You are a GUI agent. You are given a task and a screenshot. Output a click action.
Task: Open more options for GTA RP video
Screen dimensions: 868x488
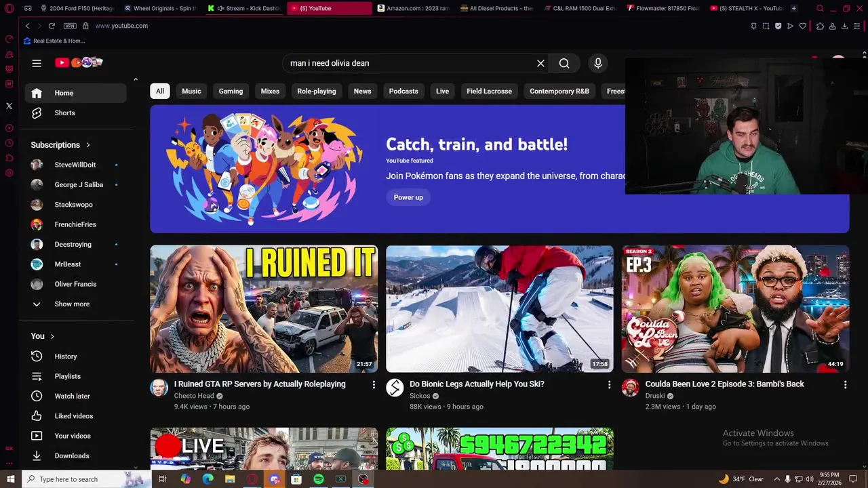pos(373,384)
